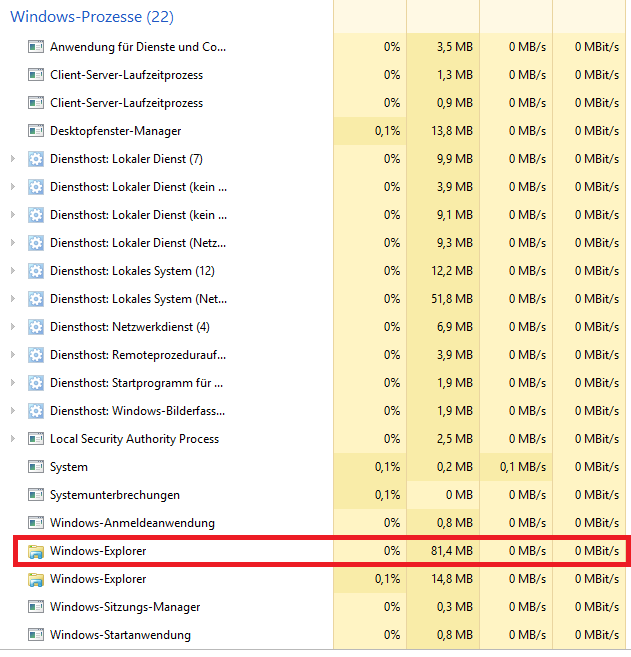This screenshot has width=631, height=657.
Task: Click the Anwendung für Dienste process icon
Action: [36, 47]
